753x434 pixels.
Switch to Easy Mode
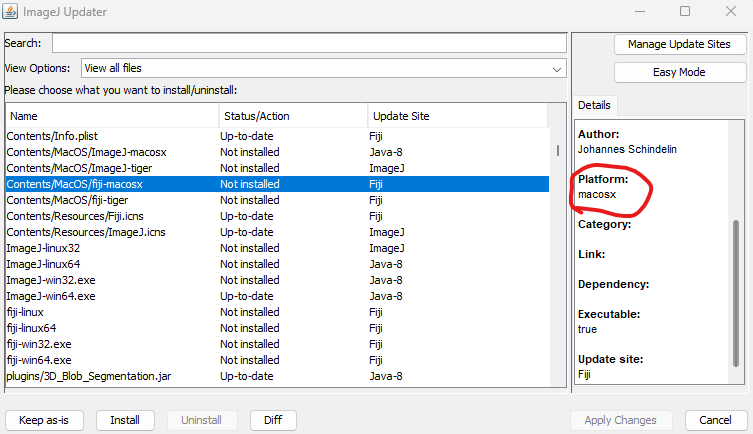click(679, 72)
